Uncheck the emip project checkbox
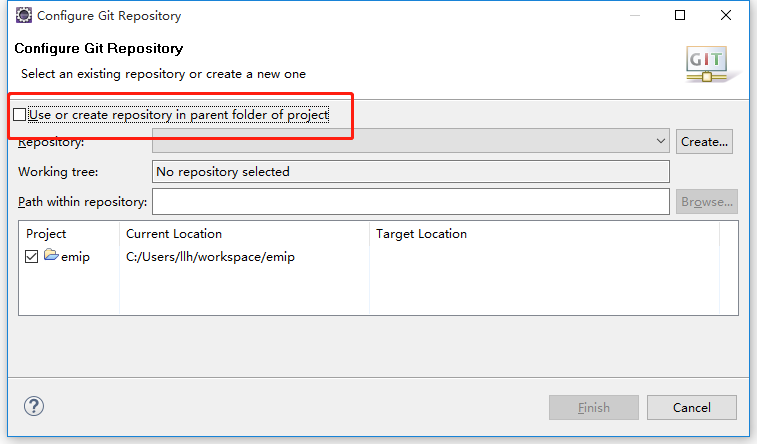The image size is (757, 444). point(31,256)
